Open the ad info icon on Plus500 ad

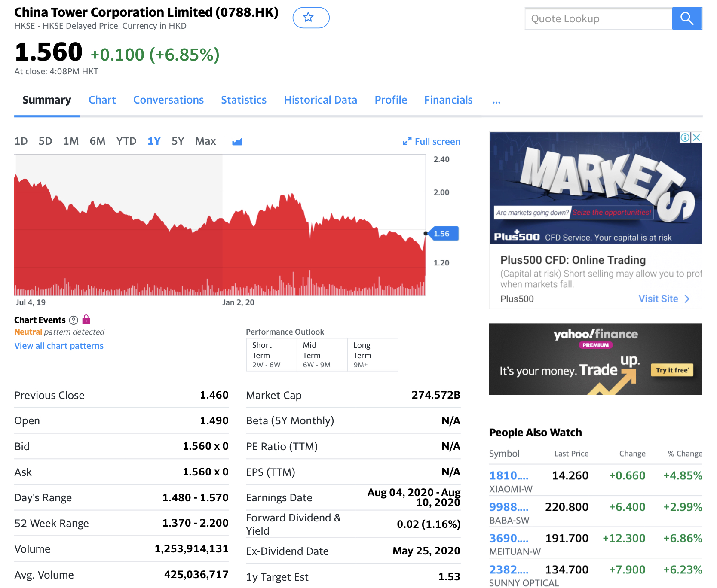click(685, 137)
